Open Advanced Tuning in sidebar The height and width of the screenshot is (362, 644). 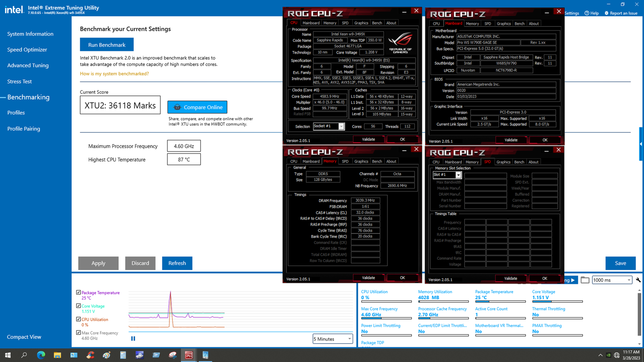tap(28, 65)
